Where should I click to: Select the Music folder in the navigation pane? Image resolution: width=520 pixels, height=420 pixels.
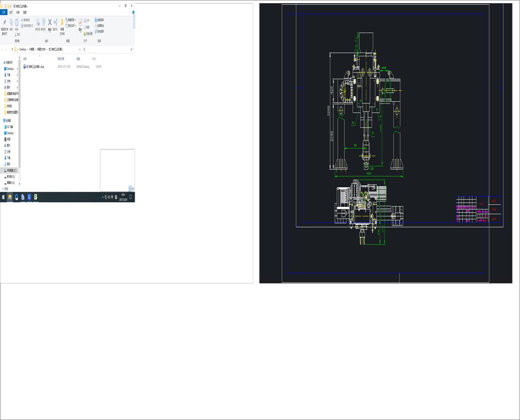tap(8, 164)
